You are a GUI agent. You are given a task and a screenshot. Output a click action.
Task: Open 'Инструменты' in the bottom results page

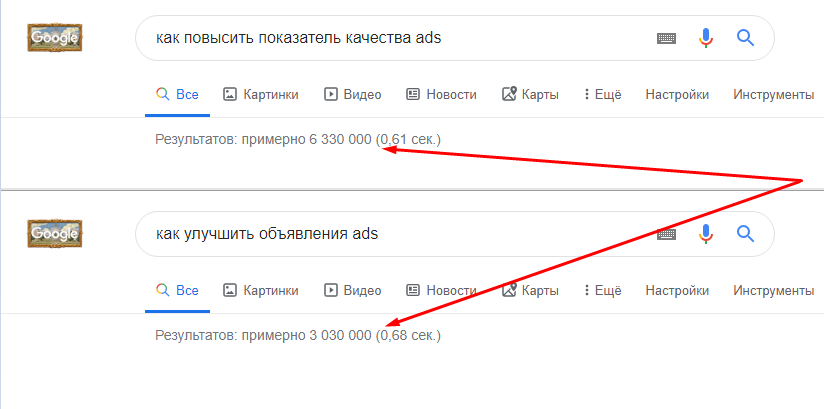774,291
